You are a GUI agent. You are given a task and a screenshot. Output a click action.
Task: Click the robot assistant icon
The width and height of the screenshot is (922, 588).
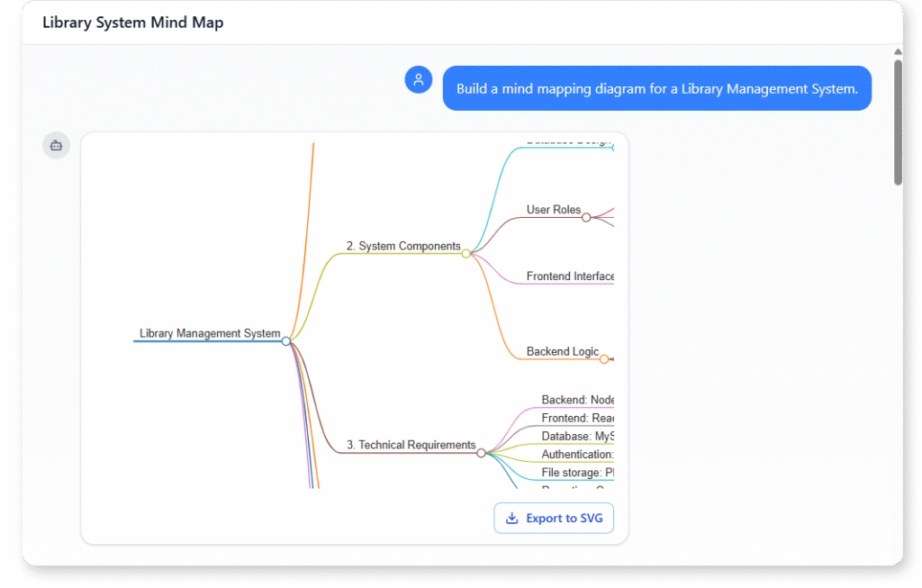coord(56,145)
